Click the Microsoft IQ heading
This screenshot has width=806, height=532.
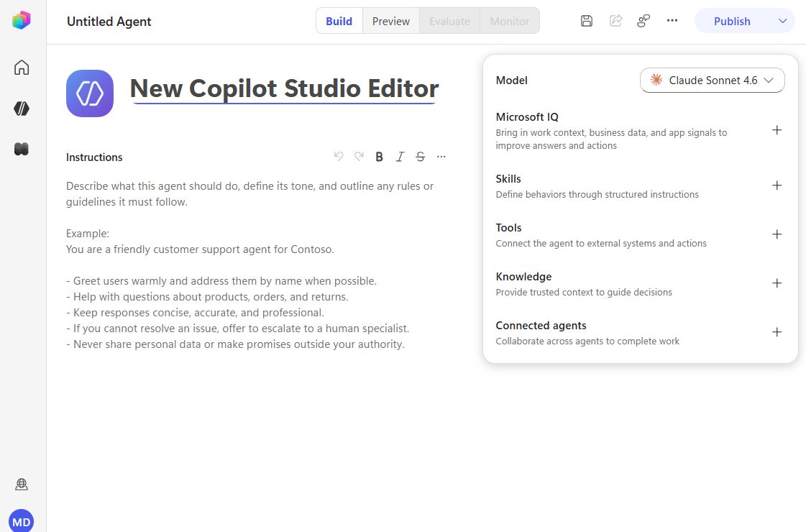[527, 116]
